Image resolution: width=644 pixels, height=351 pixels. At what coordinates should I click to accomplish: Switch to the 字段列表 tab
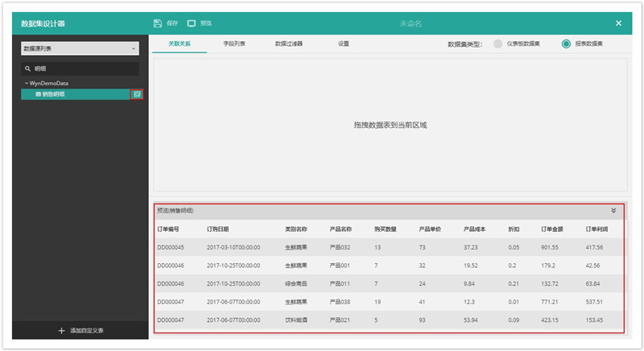click(234, 43)
